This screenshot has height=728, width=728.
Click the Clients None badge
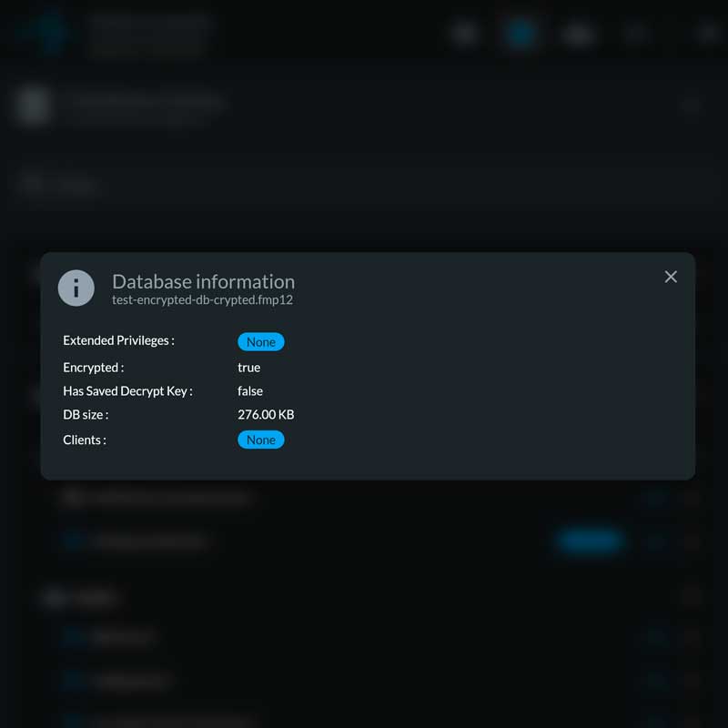pos(260,440)
